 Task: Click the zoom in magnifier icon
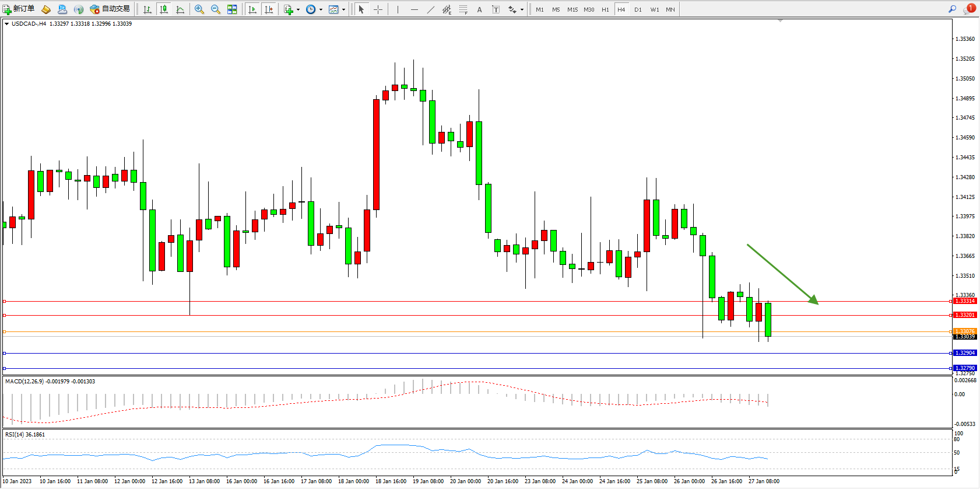pos(199,9)
